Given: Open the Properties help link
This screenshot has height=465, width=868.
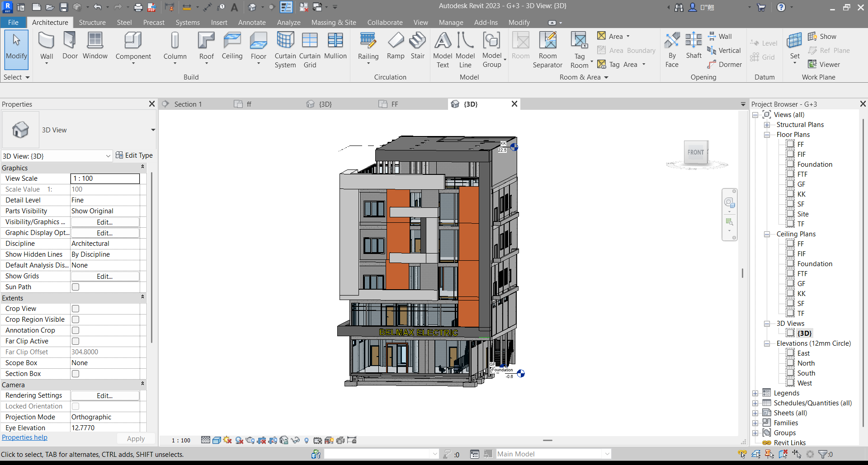Looking at the screenshot, I should [24, 437].
